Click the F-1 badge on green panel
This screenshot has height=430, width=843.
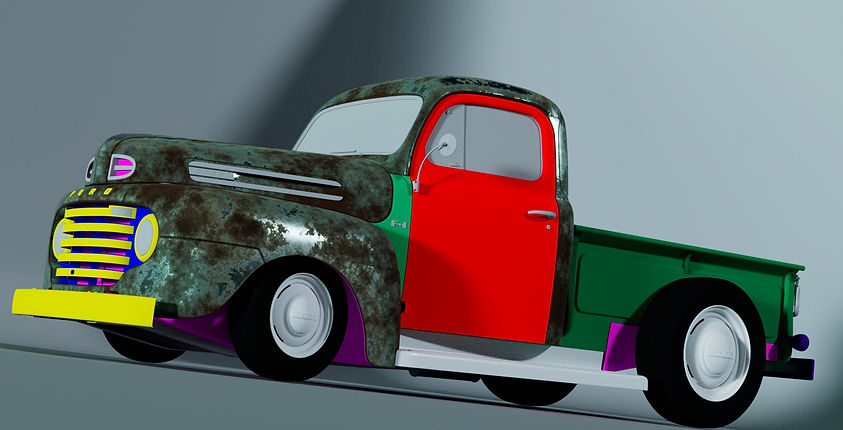[398, 224]
